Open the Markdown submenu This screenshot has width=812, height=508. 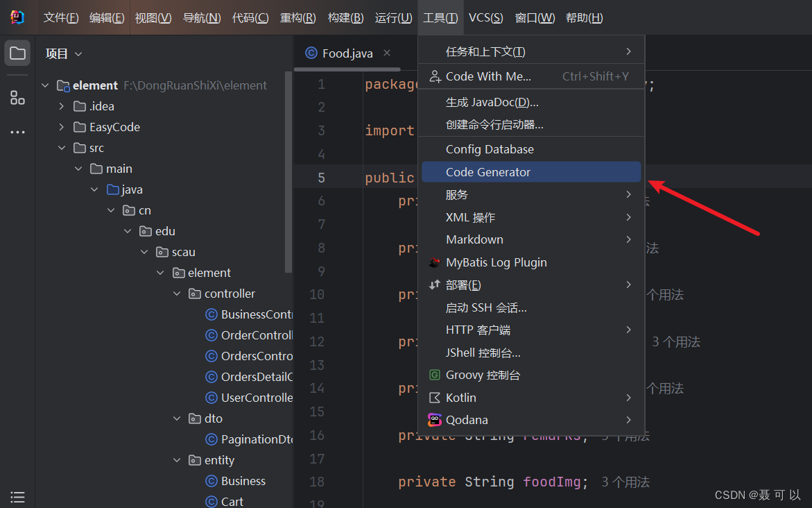531,239
